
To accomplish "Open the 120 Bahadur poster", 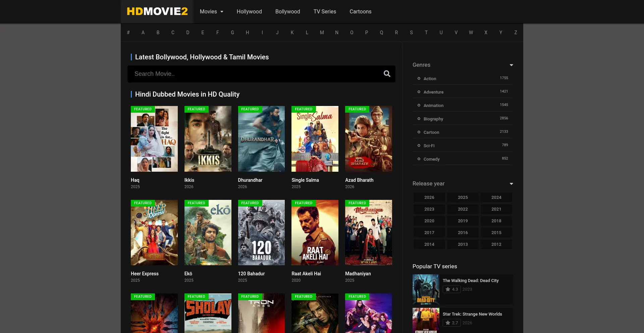I will pos(261,233).
